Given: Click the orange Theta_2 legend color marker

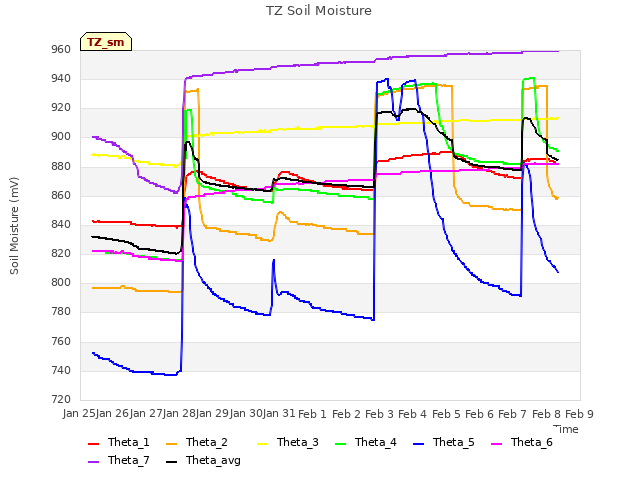Looking at the screenshot, I should (171, 444).
